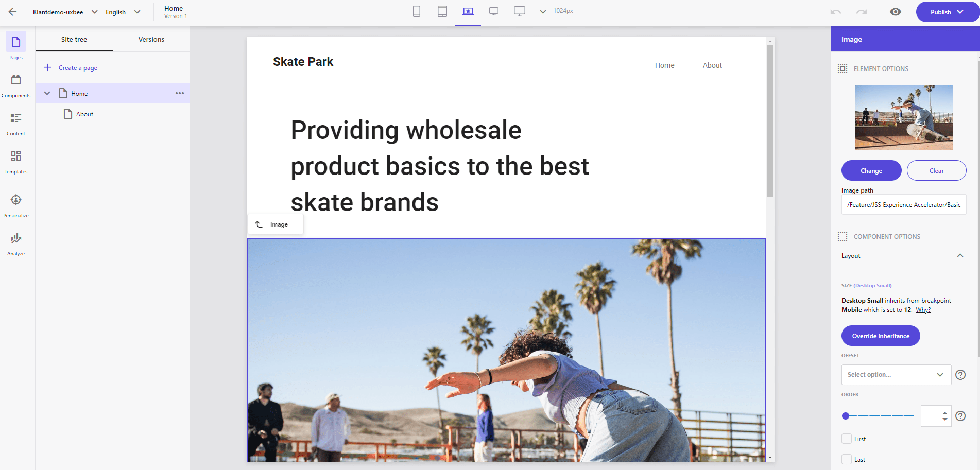
Task: Click the Component Options section icon
Action: pyautogui.click(x=843, y=236)
